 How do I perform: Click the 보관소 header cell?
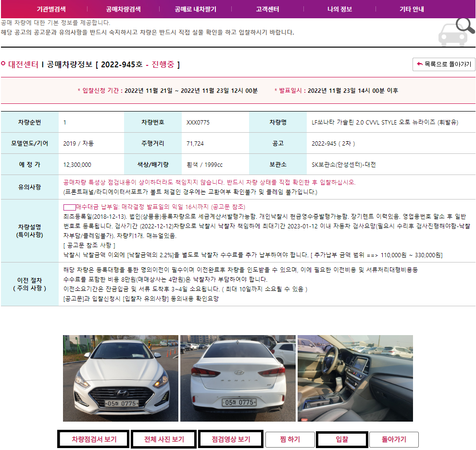pos(278,164)
